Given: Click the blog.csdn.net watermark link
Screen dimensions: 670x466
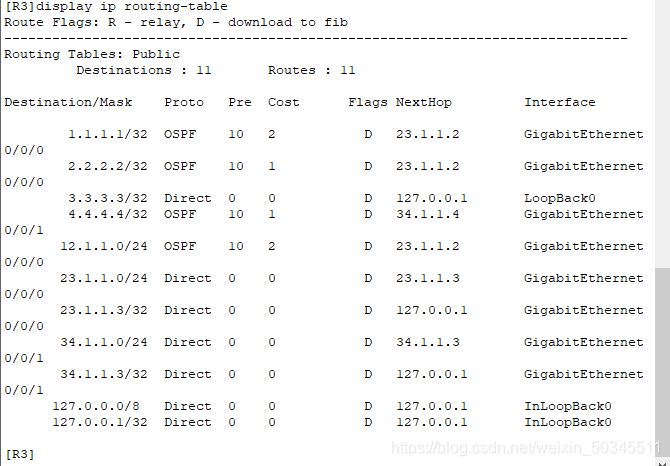Looking at the screenshot, I should click(x=526, y=448).
